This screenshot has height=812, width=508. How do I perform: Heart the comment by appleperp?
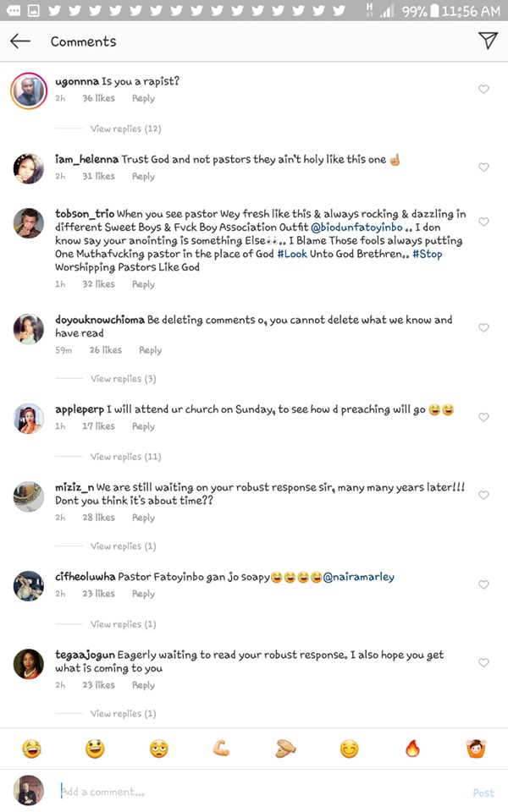[x=483, y=418]
